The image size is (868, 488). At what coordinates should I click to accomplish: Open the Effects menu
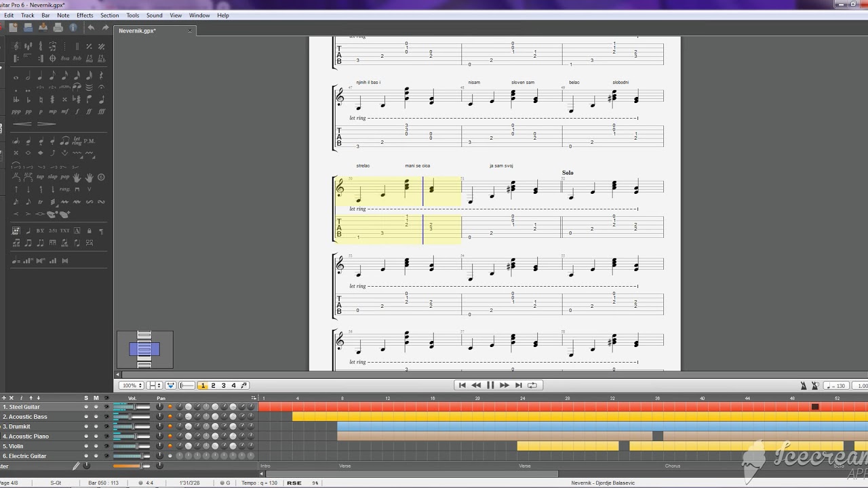click(85, 15)
